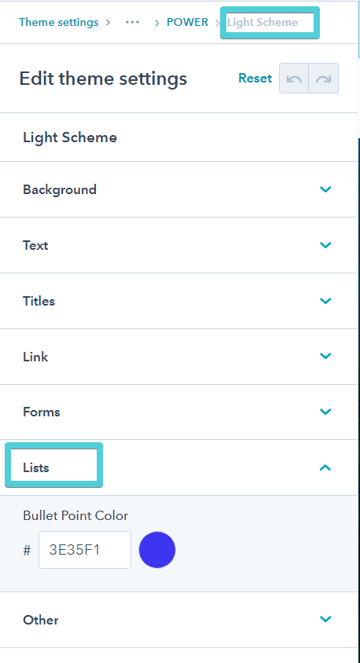
Task: Expand the Forms section chevron
Action: pos(325,411)
